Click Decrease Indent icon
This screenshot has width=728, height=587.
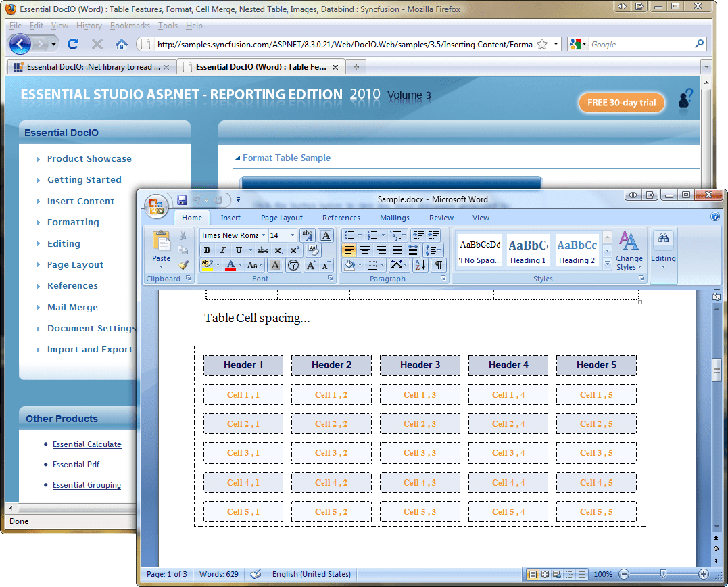tap(418, 235)
